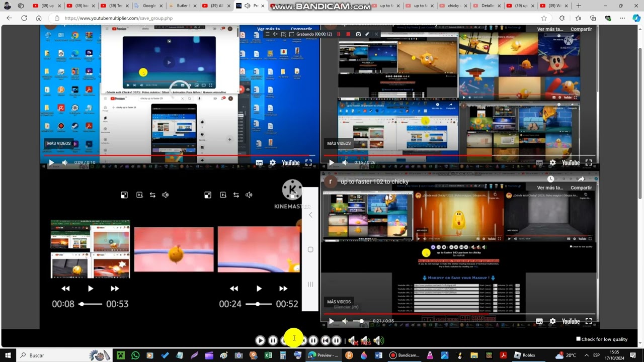
Task: Open YouTube logo link on top-left video
Action: (291, 163)
